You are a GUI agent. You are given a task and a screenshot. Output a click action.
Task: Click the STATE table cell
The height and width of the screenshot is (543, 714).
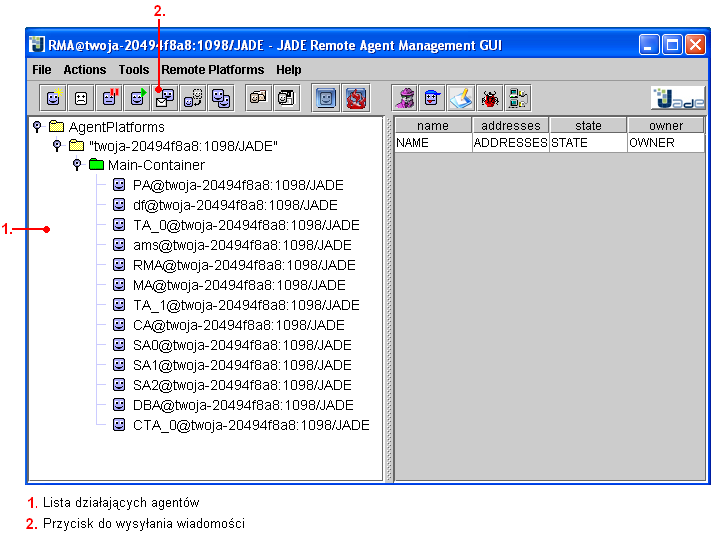pyautogui.click(x=588, y=143)
